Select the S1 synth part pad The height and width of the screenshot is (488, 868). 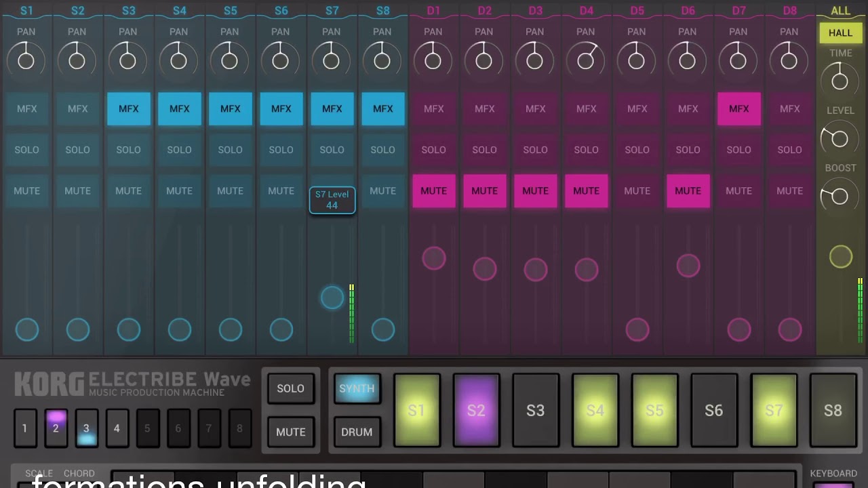pyautogui.click(x=416, y=410)
